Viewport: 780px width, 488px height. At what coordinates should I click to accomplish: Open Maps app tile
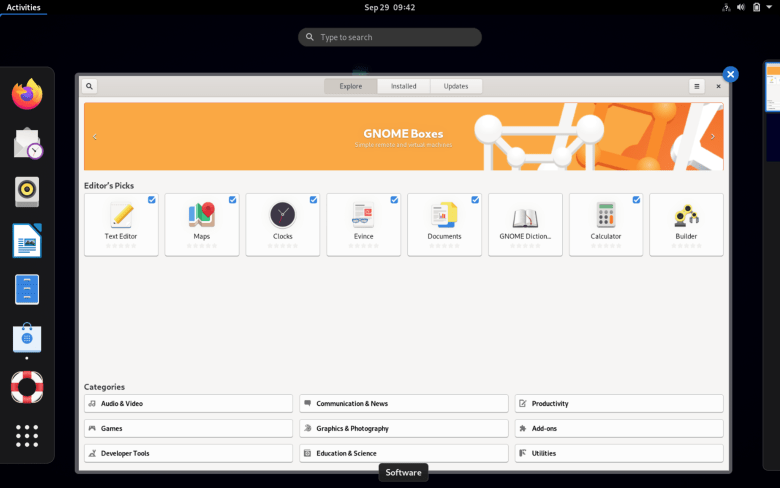[x=201, y=225]
